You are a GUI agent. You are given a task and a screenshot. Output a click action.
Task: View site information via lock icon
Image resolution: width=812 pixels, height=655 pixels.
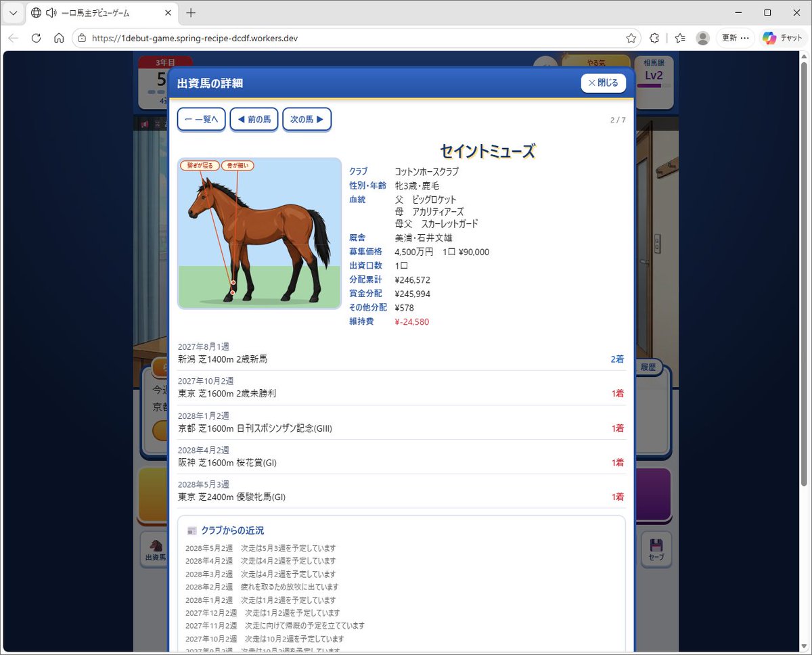(x=82, y=38)
